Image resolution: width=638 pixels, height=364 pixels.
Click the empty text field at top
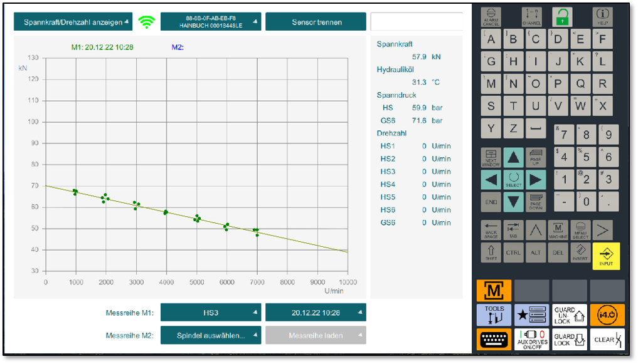pos(417,22)
